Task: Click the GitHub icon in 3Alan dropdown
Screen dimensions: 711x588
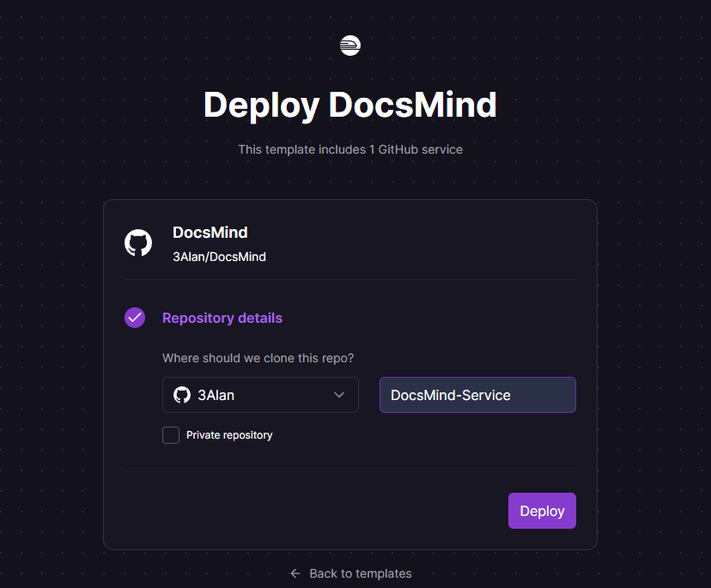Action: click(x=182, y=395)
